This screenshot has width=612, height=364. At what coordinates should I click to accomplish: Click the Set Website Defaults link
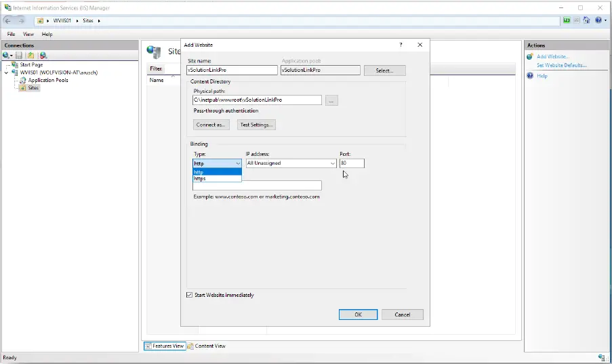(561, 65)
